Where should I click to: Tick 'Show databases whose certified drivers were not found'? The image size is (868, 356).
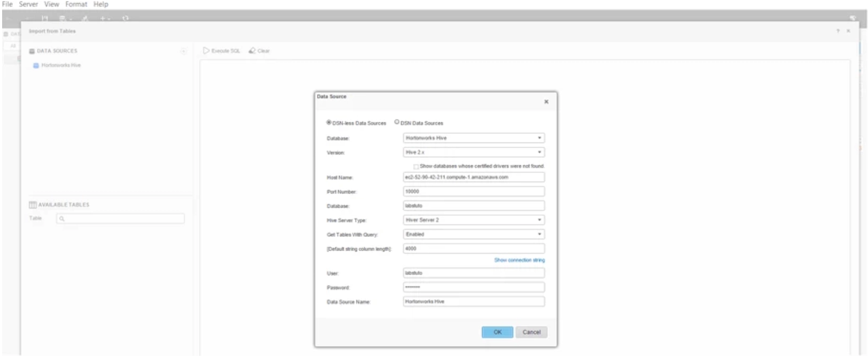tap(416, 166)
